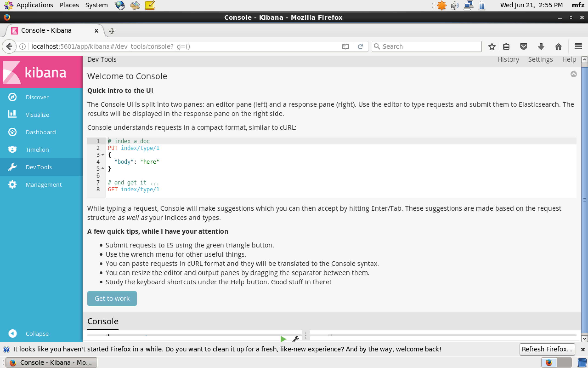
Task: Select the Dev Tools wrench icon
Action: tap(12, 167)
